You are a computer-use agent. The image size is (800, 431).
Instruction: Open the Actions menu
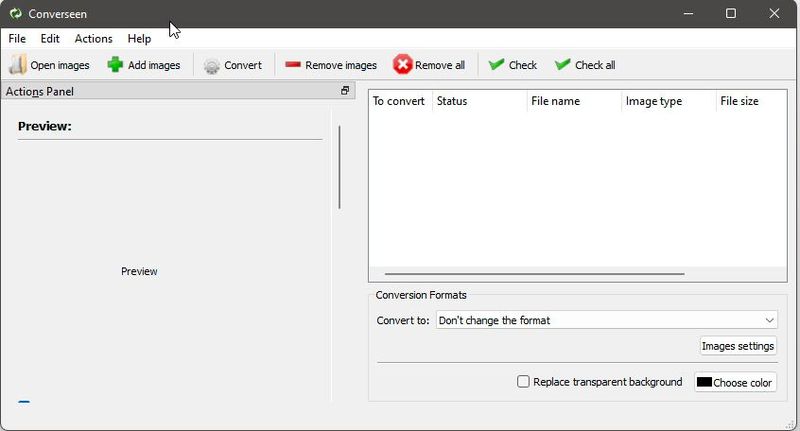(93, 39)
